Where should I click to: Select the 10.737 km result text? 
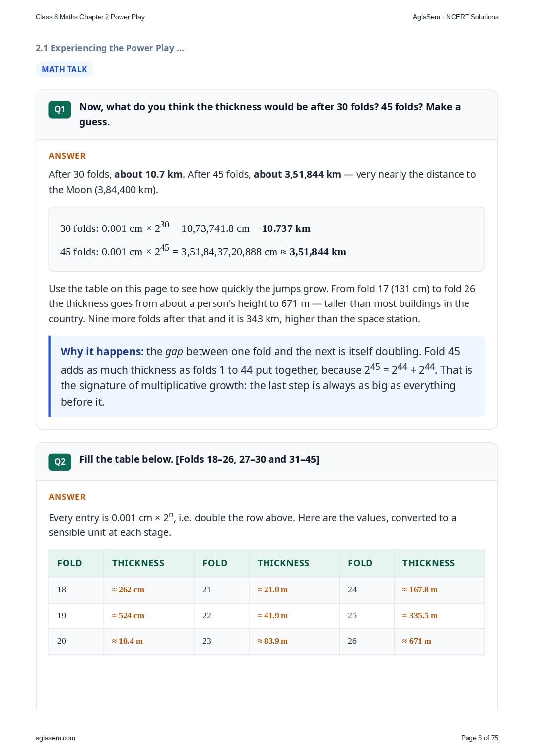286,228
